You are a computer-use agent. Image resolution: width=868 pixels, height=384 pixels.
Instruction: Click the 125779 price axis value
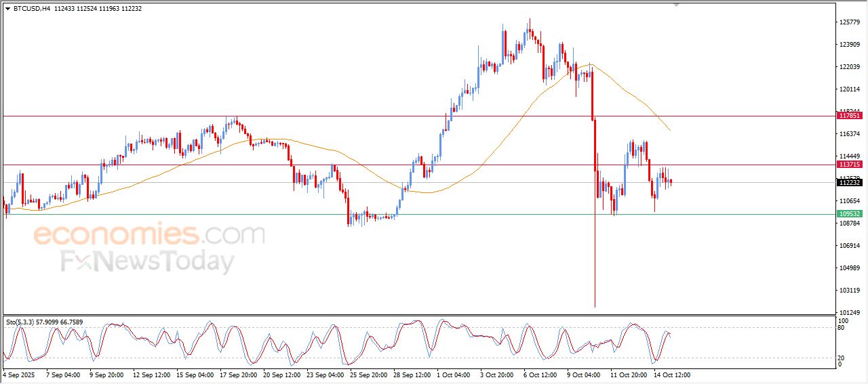coord(850,22)
